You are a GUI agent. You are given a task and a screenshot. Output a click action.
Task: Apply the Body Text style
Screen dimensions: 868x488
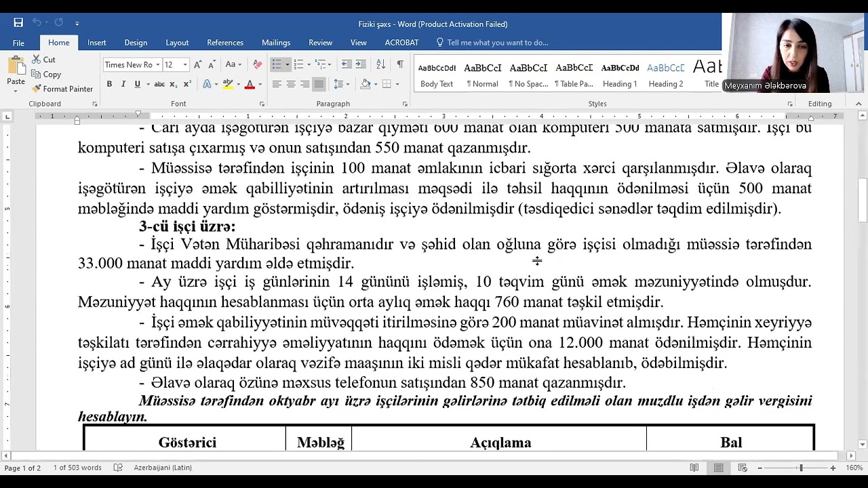437,75
